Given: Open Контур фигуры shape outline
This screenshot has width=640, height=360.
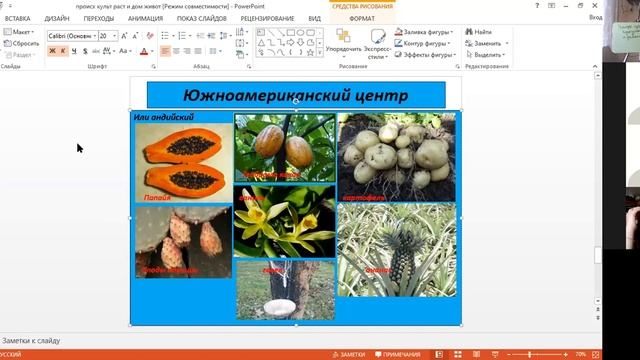Looking at the screenshot, I should tap(422, 43).
